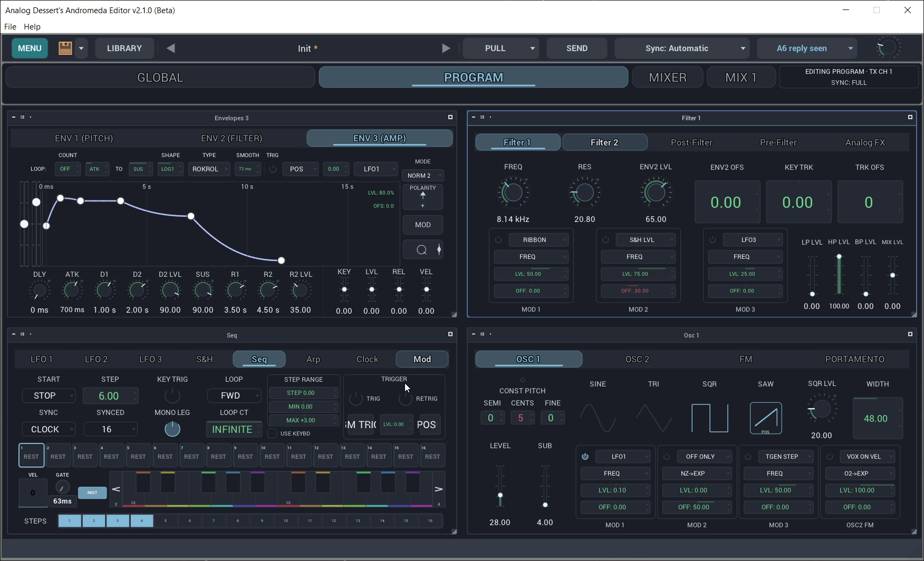Click the sync status spinner icon
Image resolution: width=924 pixels, height=561 pixels.
coord(888,48)
